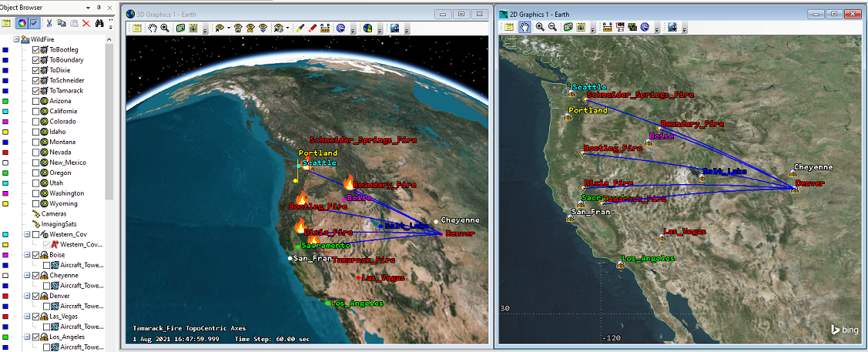
Task: Click the ruler Measure icon in 3D Graphics
Action: [x=325, y=28]
